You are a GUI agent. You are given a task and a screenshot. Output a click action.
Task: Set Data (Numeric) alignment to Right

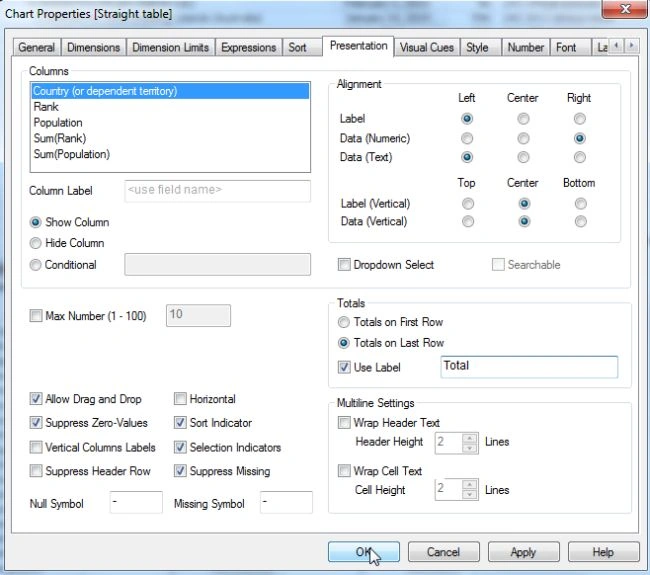click(x=580, y=138)
